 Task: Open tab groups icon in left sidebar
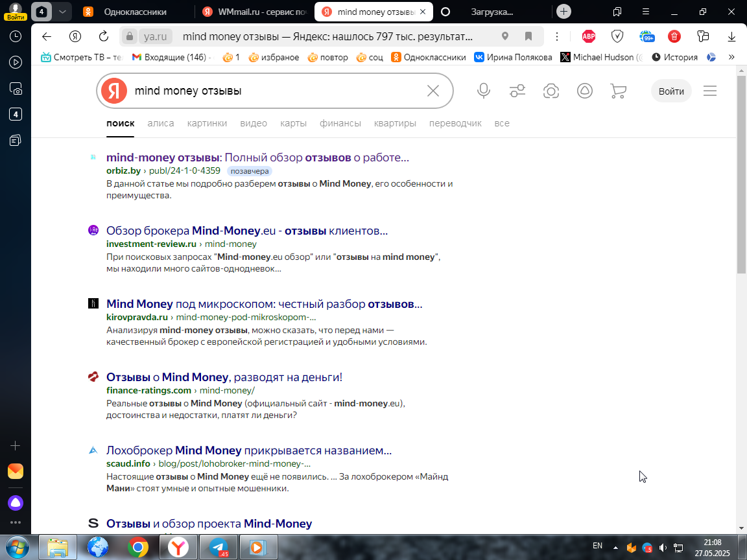[x=16, y=140]
